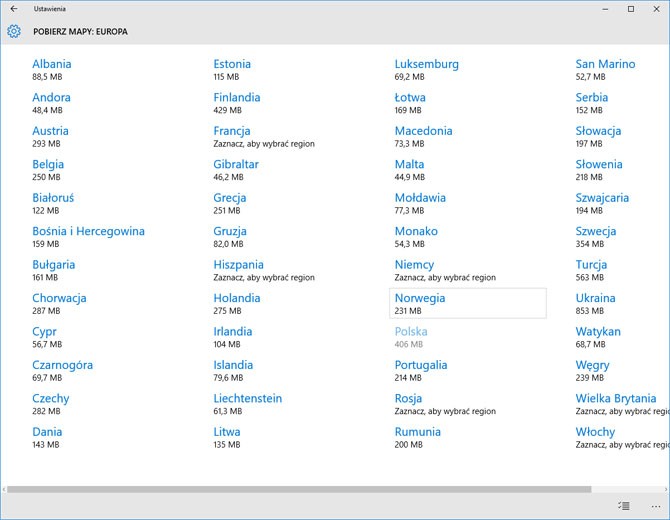The height and width of the screenshot is (520, 670).
Task: Select the San Marino map
Action: 605,70
